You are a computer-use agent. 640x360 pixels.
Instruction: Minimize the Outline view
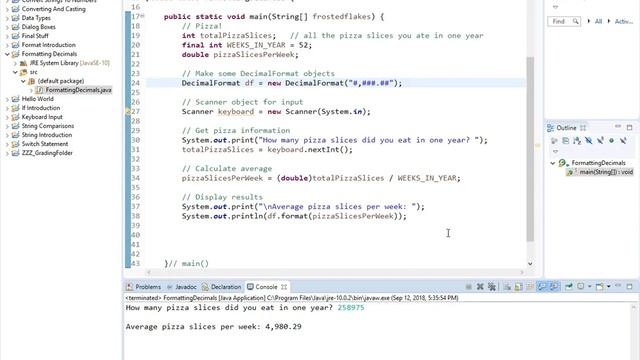click(x=618, y=127)
